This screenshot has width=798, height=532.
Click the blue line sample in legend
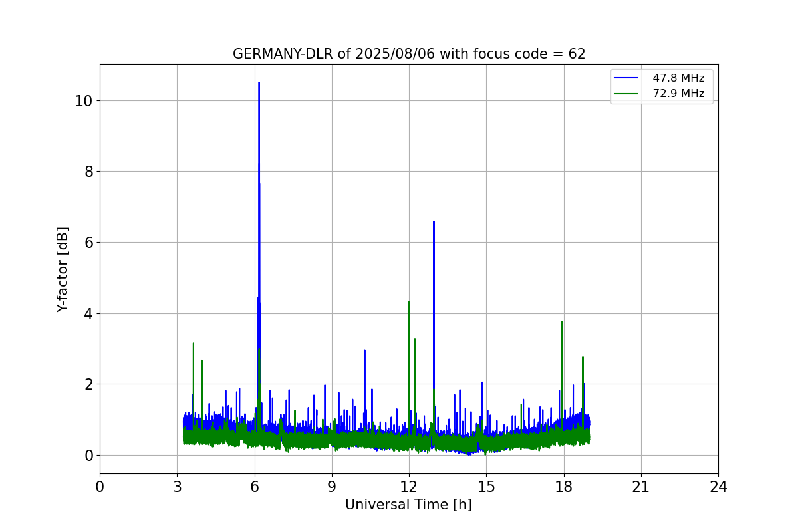[626, 78]
